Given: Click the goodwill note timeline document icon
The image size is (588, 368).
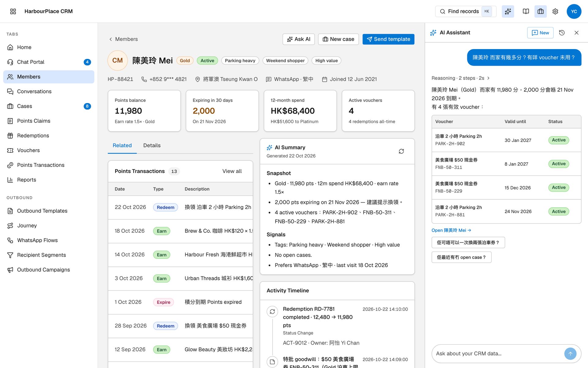Looking at the screenshot, I should point(272,362).
